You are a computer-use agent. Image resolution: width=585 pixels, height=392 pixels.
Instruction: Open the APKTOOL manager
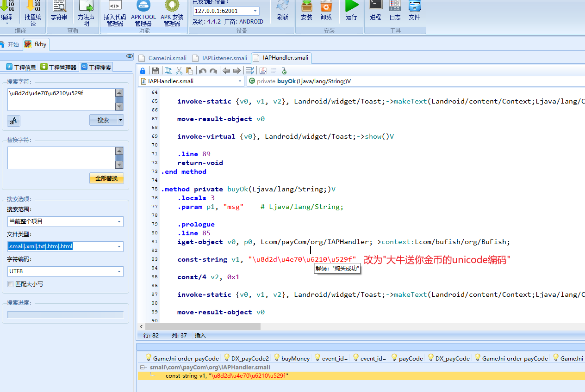tap(143, 13)
